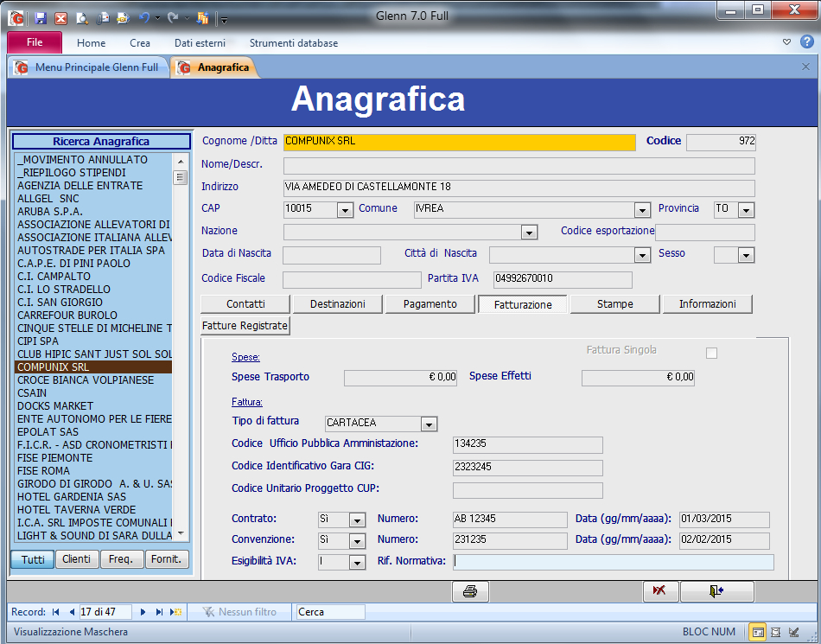821x644 pixels.
Task: Expand the CAP dropdown
Action: [345, 210]
